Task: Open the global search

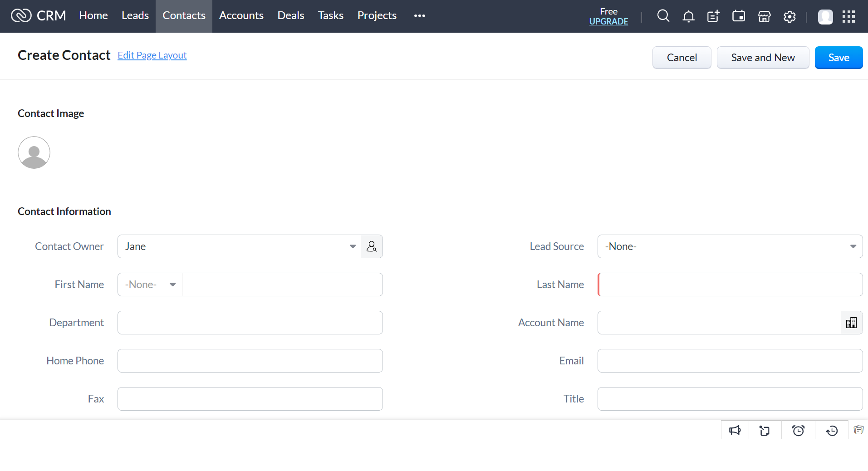Action: (x=663, y=16)
